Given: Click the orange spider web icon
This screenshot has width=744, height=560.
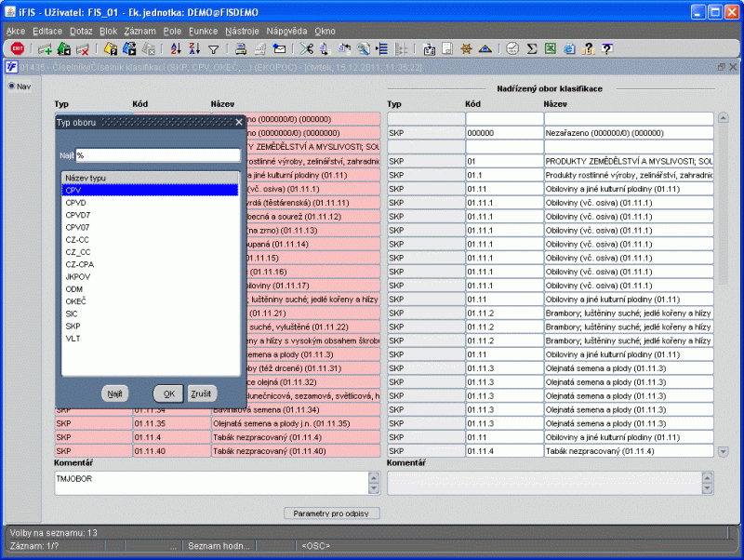Looking at the screenshot, I should tap(467, 49).
